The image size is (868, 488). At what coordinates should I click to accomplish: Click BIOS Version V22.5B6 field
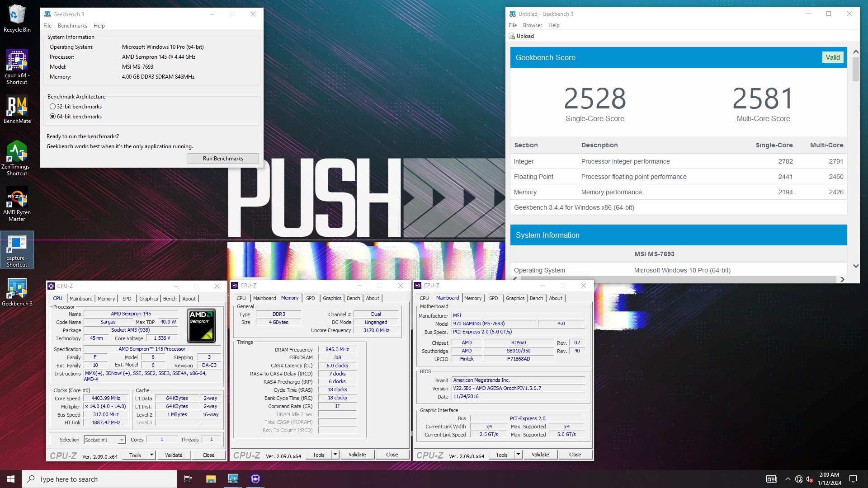click(518, 389)
